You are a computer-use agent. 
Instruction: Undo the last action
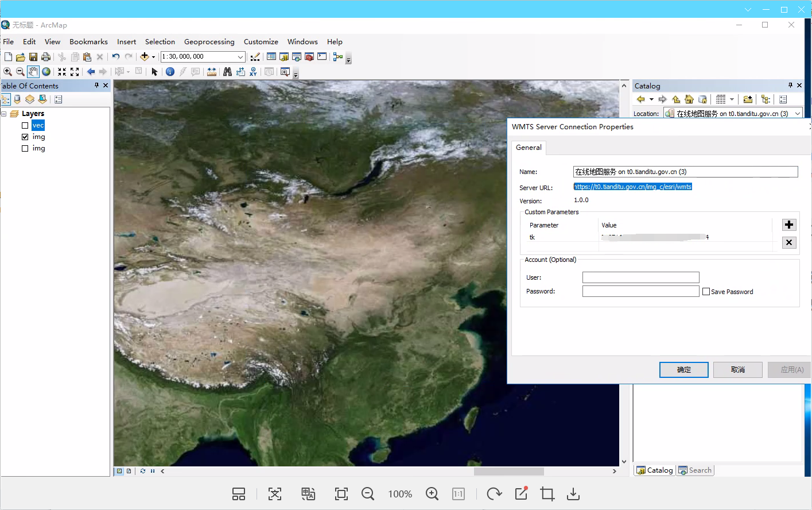116,57
